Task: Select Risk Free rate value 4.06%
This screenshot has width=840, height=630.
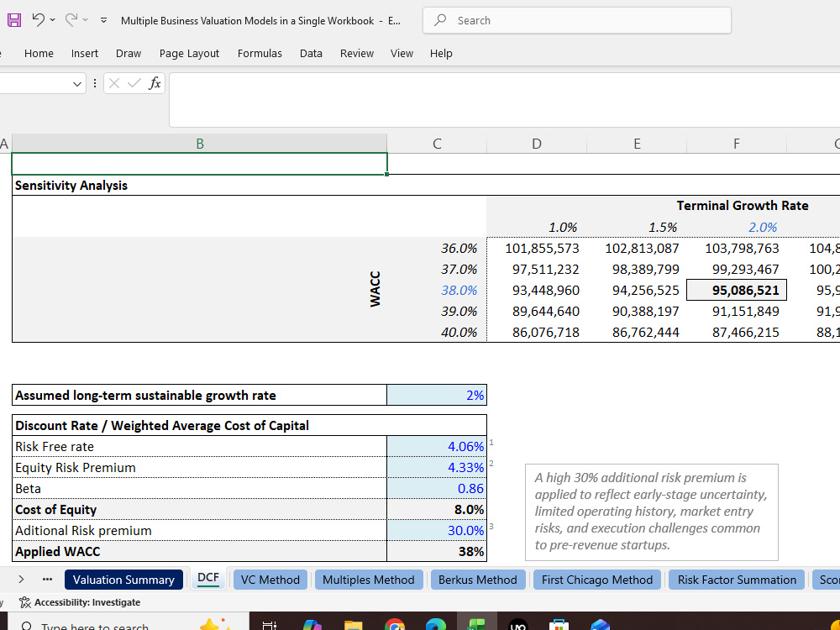Action: click(x=437, y=446)
